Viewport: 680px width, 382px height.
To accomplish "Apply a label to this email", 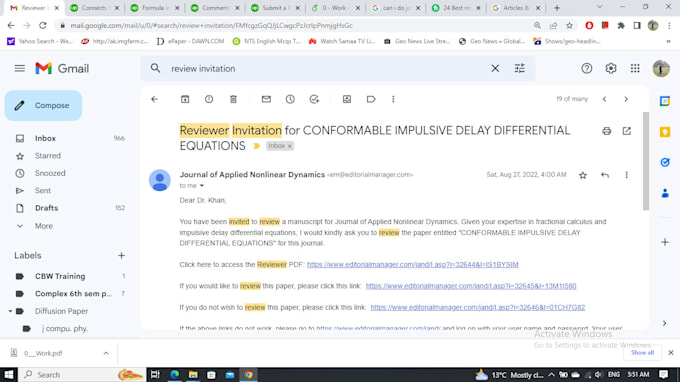I will [371, 99].
